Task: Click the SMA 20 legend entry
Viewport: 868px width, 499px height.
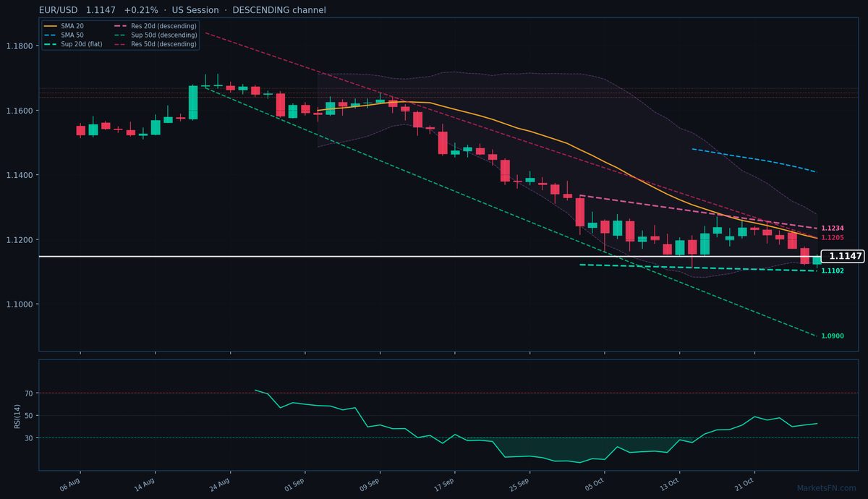Action: (x=64, y=26)
